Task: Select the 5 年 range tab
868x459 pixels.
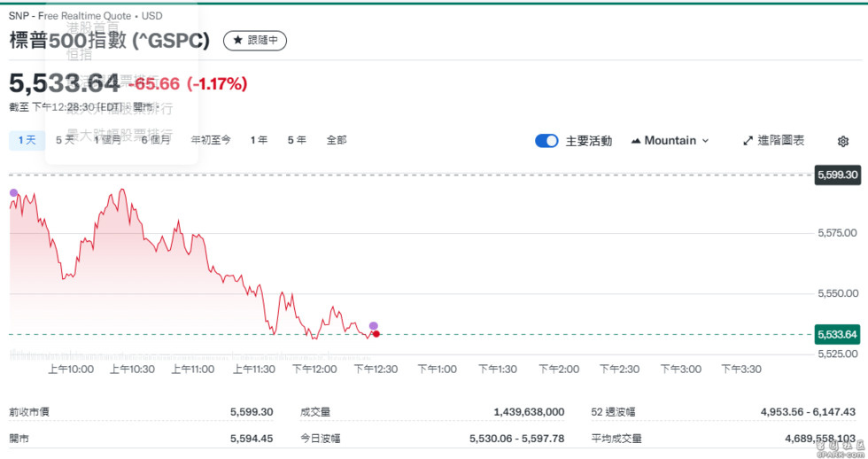Action: (297, 140)
